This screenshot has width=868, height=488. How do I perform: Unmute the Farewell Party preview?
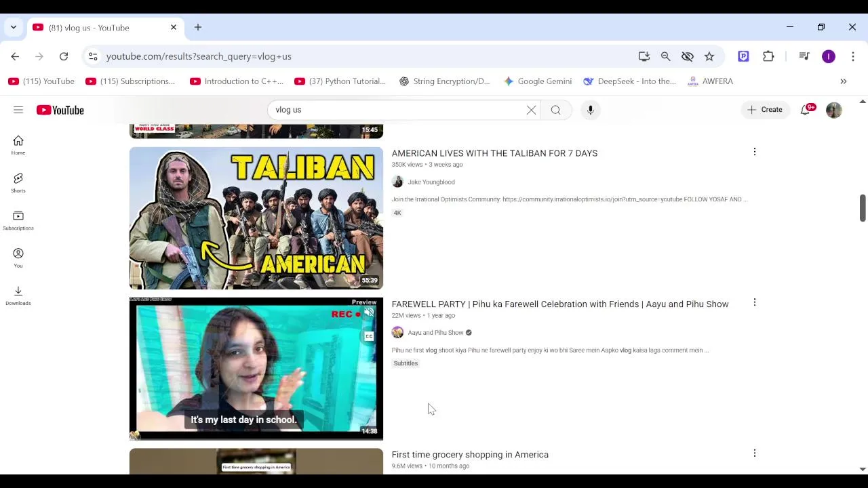(x=369, y=313)
